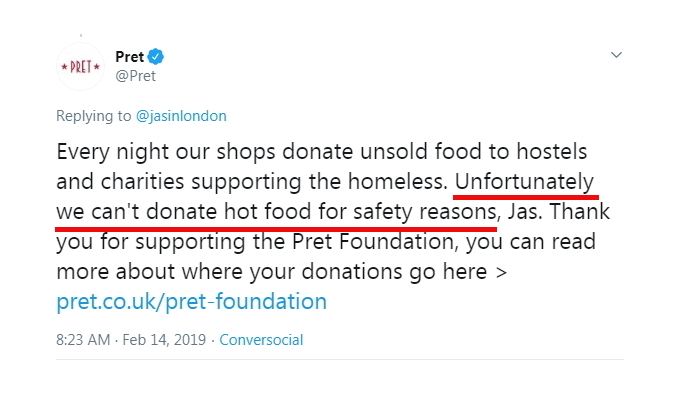This screenshot has width=675, height=400.
Task: Click the @Pret handle
Action: pyautogui.click(x=136, y=75)
